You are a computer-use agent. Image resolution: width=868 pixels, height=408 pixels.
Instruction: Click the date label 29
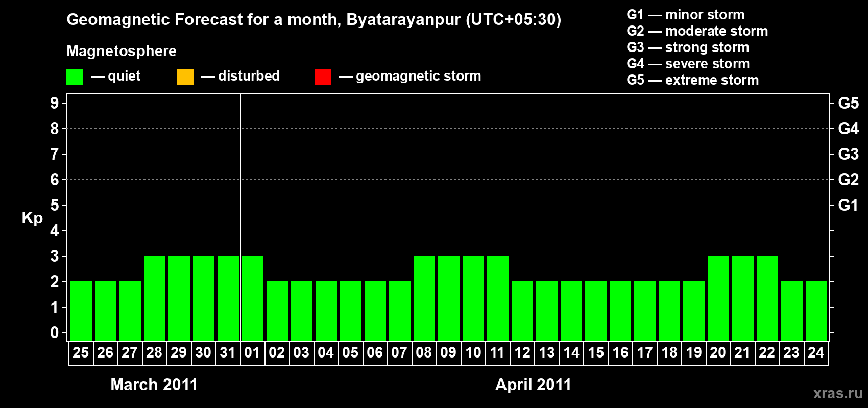179,353
